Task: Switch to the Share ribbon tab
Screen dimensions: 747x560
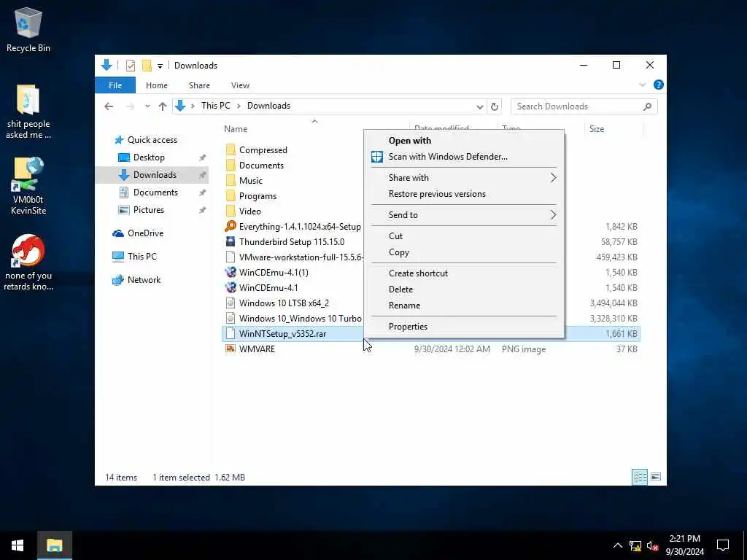Action: tap(199, 85)
